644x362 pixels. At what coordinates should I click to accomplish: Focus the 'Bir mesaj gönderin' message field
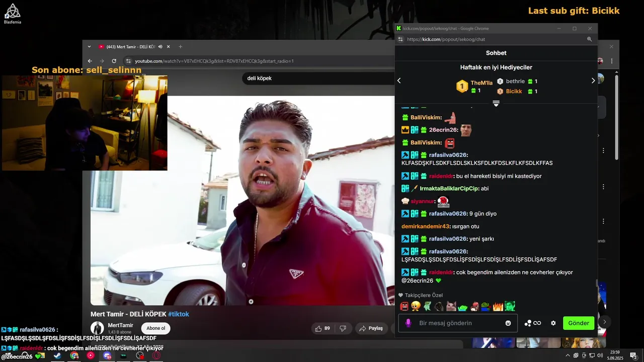458,323
